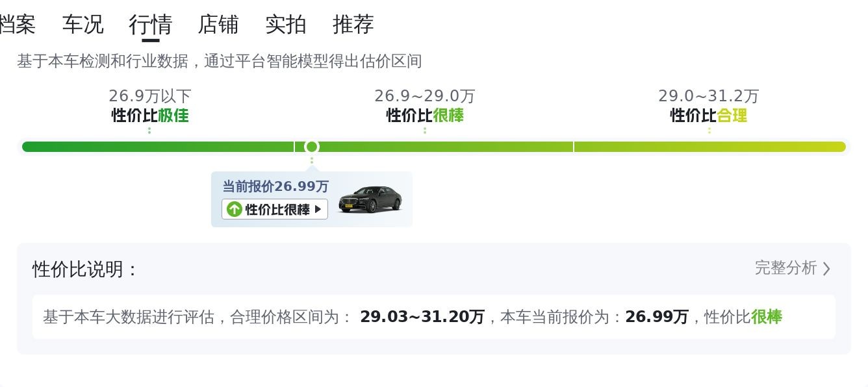Image resolution: width=868 pixels, height=387 pixels.
Task: Open the 完整分析 link
Action: coord(785,268)
